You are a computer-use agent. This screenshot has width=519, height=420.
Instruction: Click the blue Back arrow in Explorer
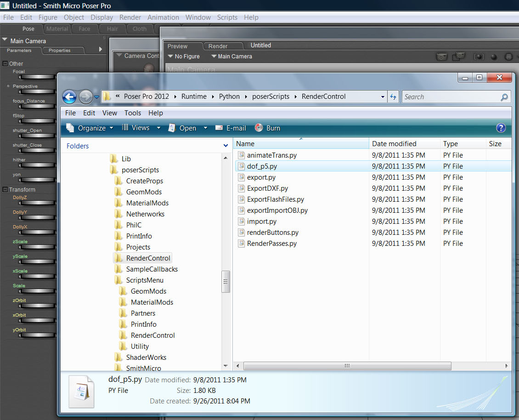pyautogui.click(x=69, y=96)
